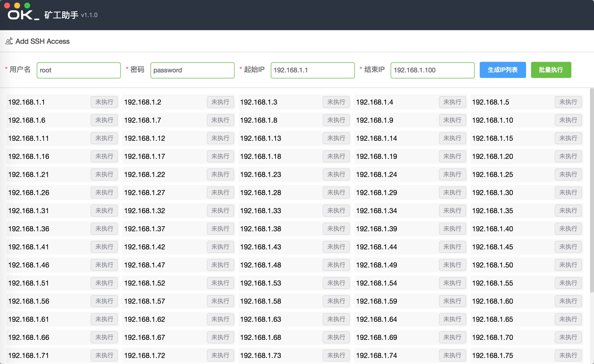Click 未执行 status beside 192.168.1.74
Viewport: 594px width, 364px height.
click(452, 355)
